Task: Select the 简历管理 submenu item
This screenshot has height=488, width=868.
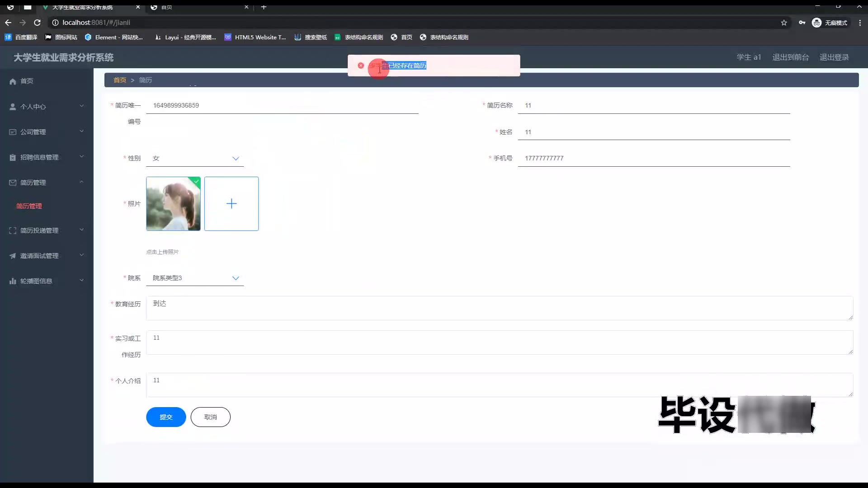Action: 29,206
